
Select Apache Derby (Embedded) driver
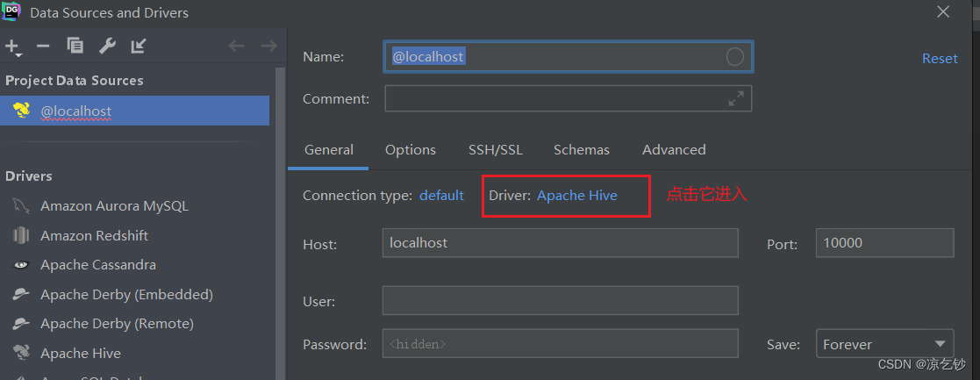click(127, 294)
